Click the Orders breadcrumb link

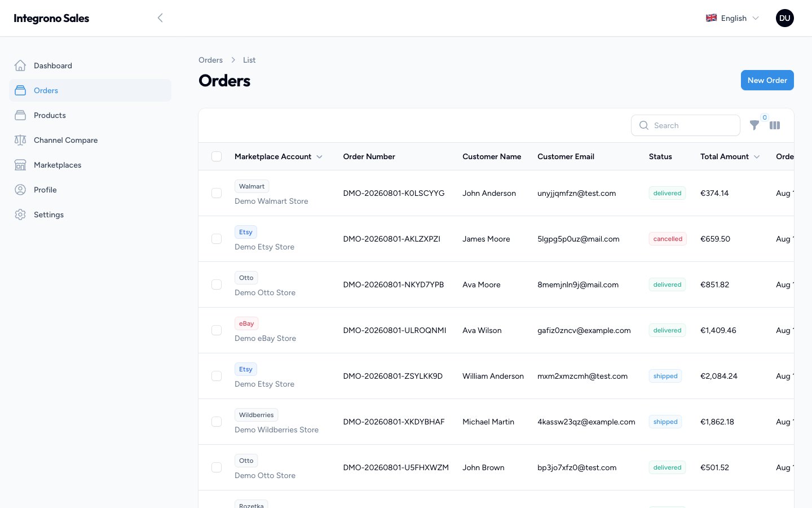tap(210, 60)
